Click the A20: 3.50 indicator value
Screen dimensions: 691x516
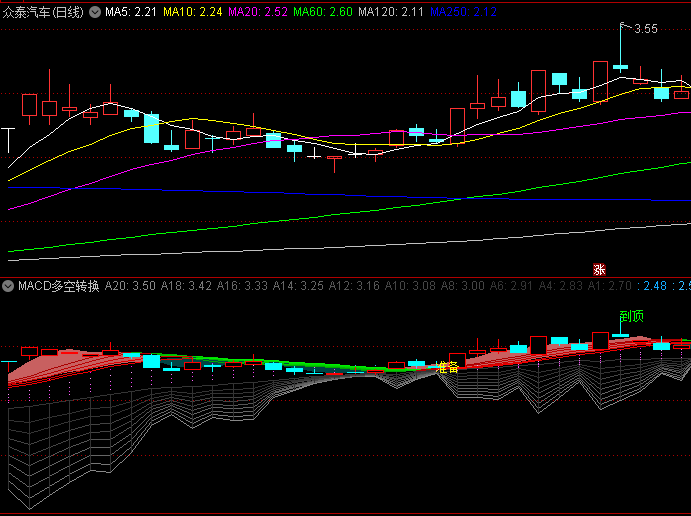(130, 286)
